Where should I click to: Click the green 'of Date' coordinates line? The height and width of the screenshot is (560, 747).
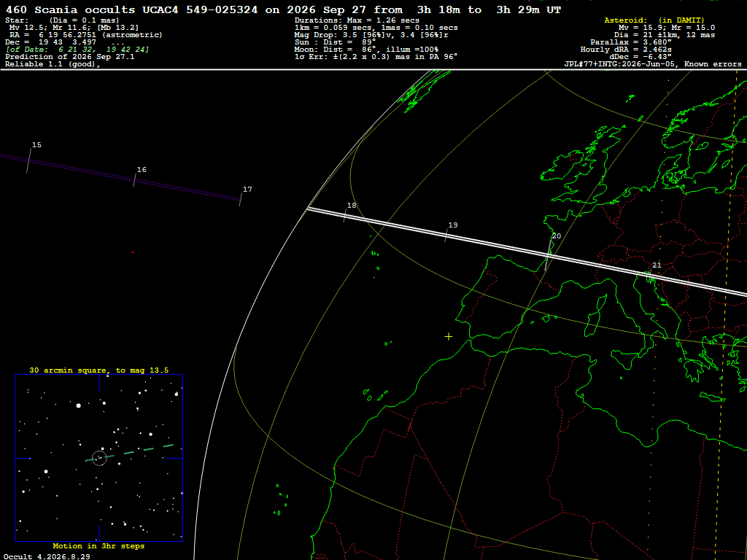point(77,50)
